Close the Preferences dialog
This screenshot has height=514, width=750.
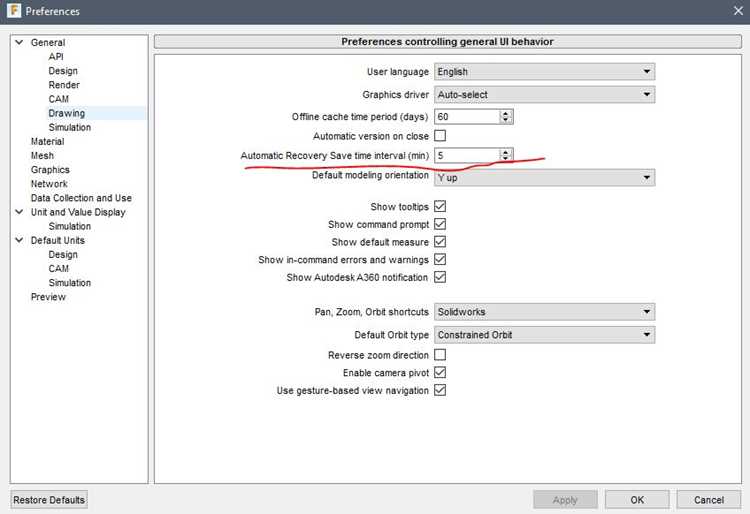[738, 11]
